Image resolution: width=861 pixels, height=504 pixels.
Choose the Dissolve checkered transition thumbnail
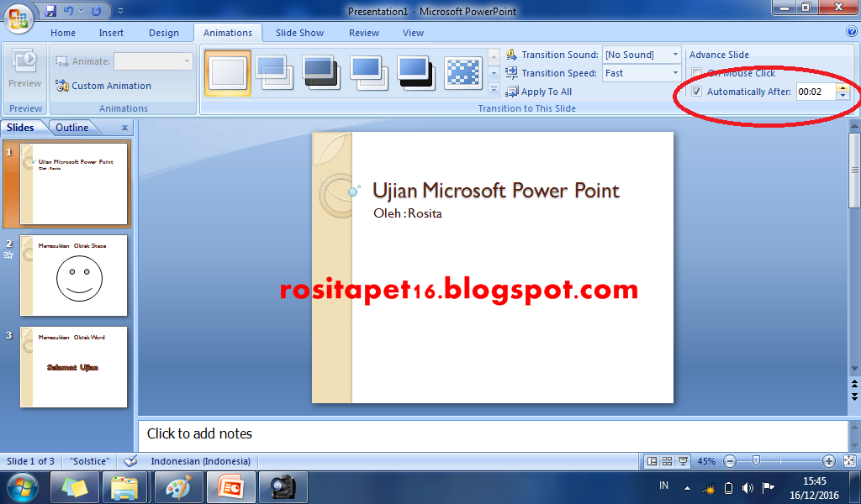pos(463,73)
